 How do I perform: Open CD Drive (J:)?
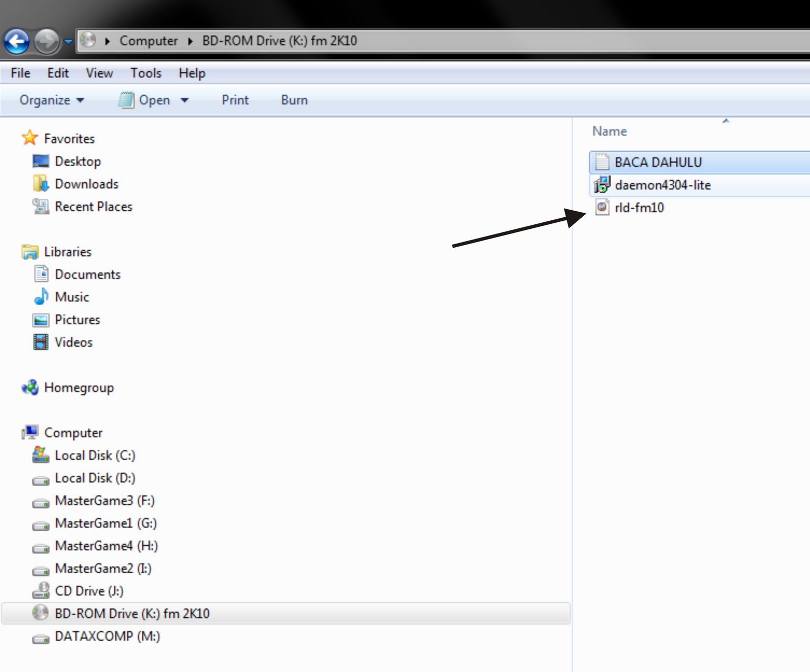pos(89,591)
